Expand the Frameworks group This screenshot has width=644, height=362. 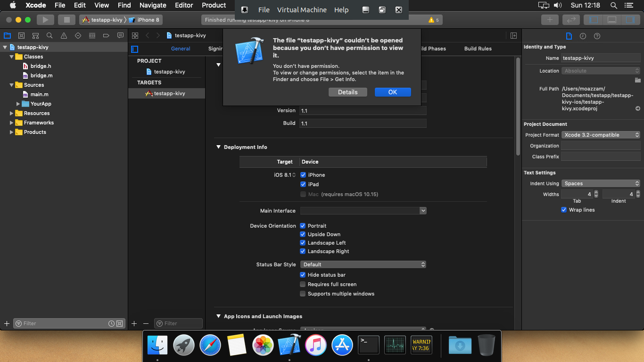click(x=12, y=123)
